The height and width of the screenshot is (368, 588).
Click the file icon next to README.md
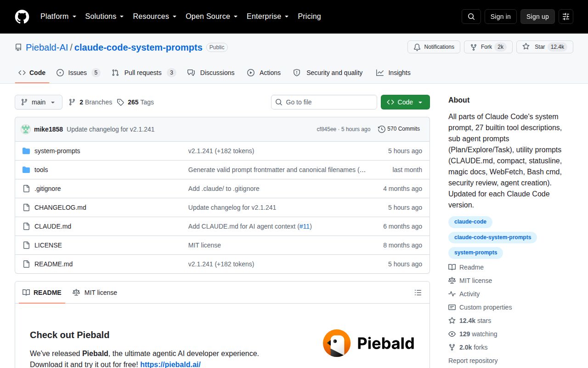(26, 264)
